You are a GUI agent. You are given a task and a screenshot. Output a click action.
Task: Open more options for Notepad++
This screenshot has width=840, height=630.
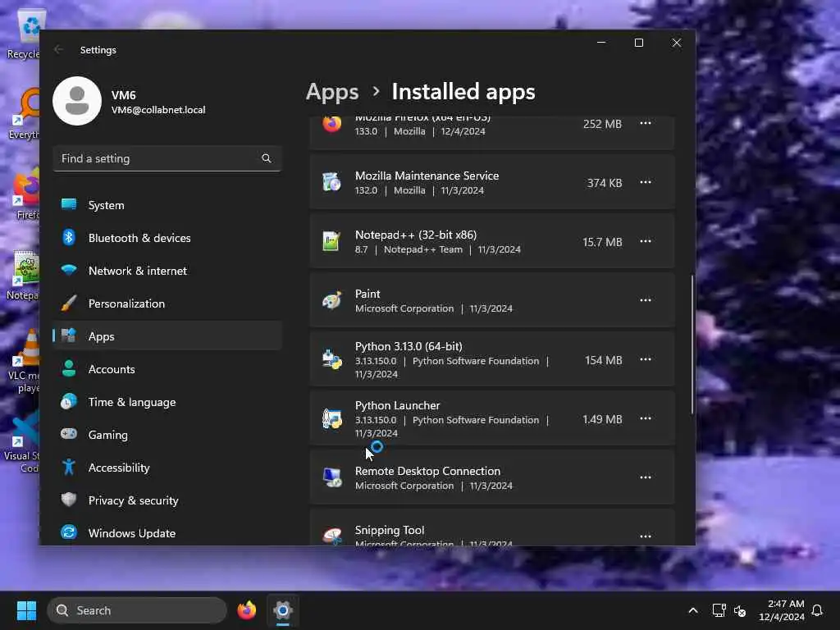pos(646,241)
